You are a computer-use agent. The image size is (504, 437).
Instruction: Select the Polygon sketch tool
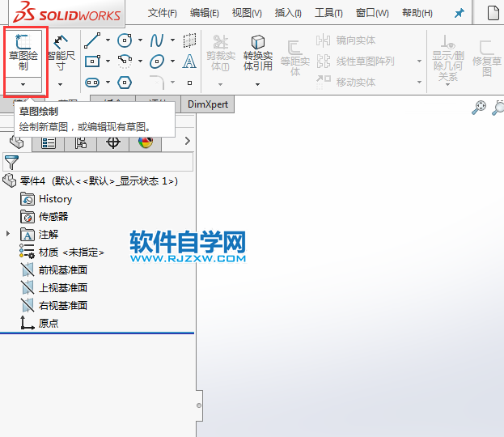(x=125, y=83)
